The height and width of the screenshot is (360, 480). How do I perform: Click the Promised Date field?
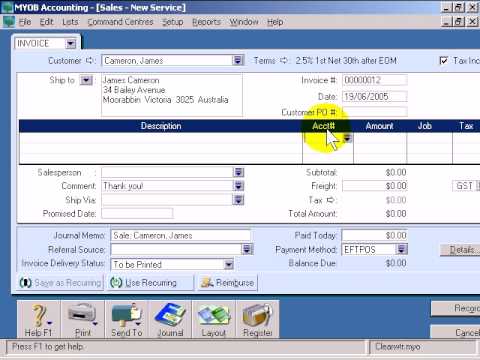pos(137,213)
